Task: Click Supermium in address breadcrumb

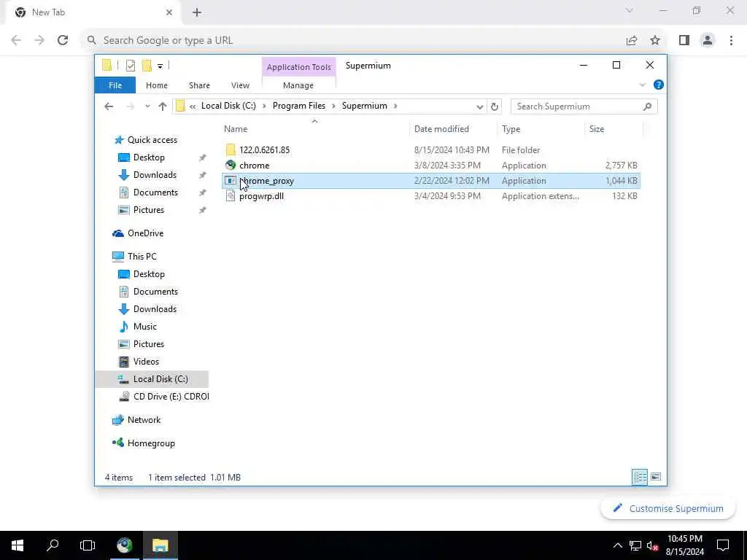Action: point(365,106)
